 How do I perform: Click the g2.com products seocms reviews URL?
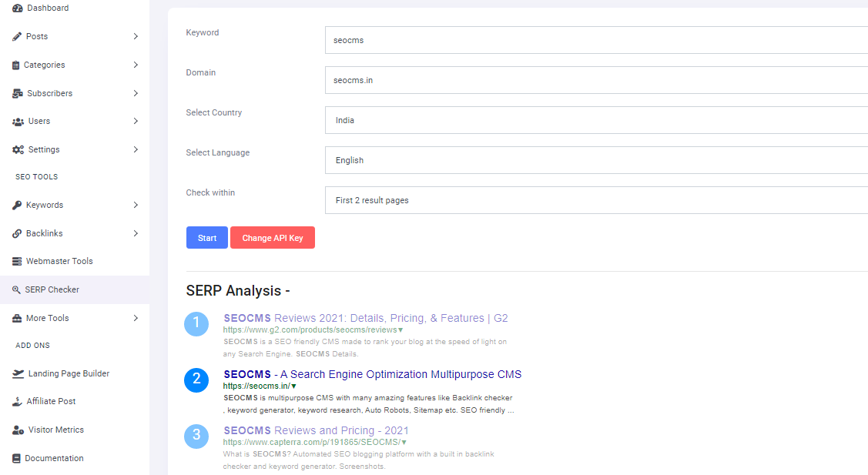[310, 330]
